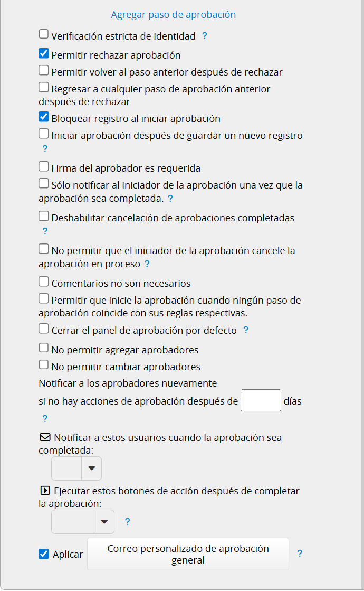The height and width of the screenshot is (591, 364).
Task: Click help icon after 'aprobación sea completada.'
Action: coord(170,199)
